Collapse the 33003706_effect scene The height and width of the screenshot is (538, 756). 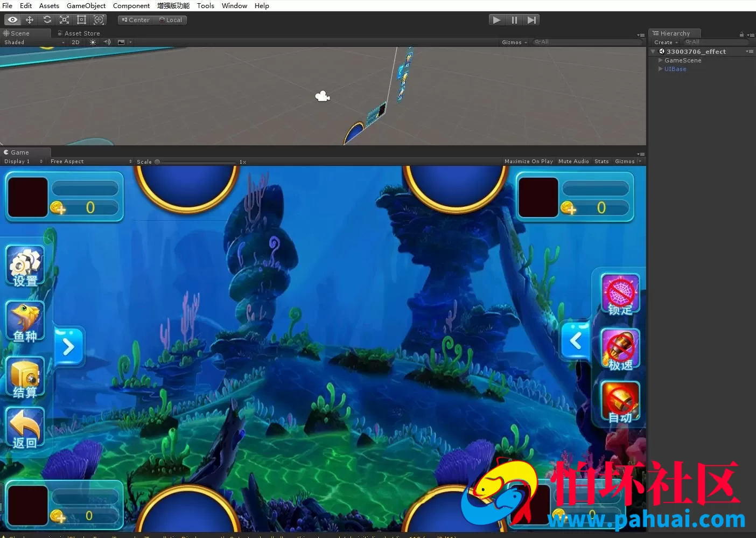tap(653, 52)
